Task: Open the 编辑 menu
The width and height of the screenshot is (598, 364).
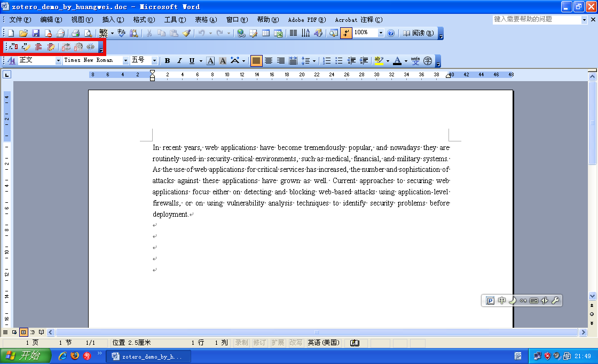Action: [x=51, y=20]
